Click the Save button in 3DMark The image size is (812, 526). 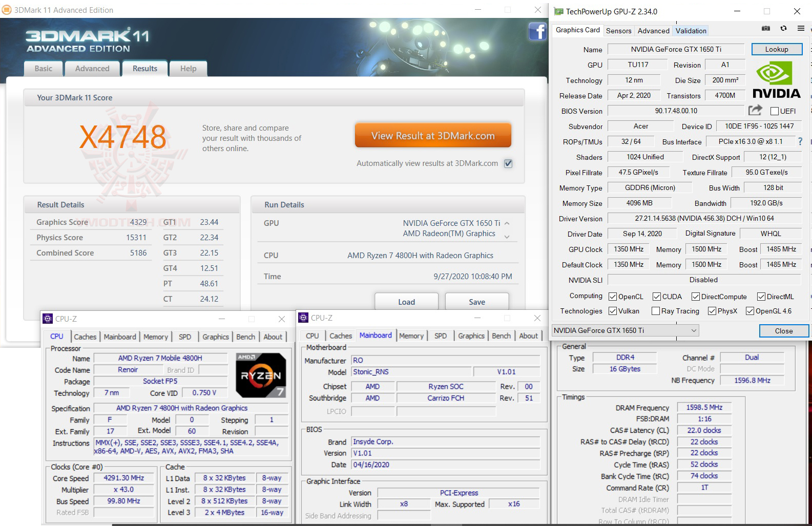(x=477, y=302)
